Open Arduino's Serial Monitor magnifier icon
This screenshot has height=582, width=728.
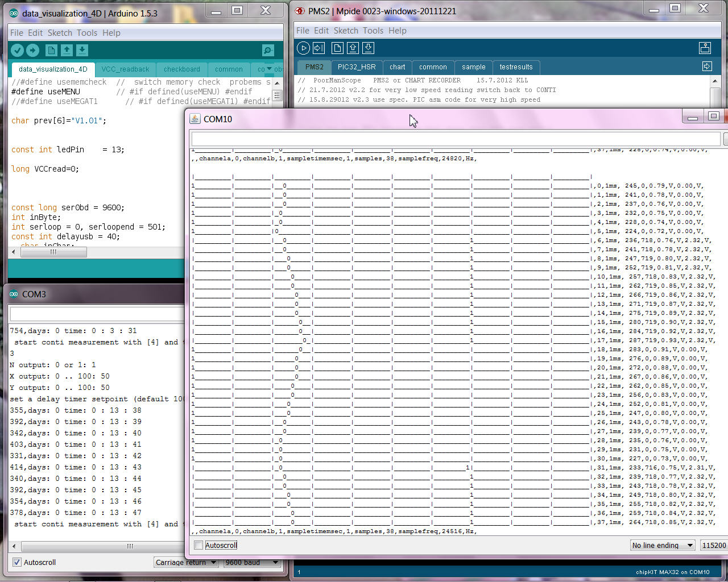(268, 51)
